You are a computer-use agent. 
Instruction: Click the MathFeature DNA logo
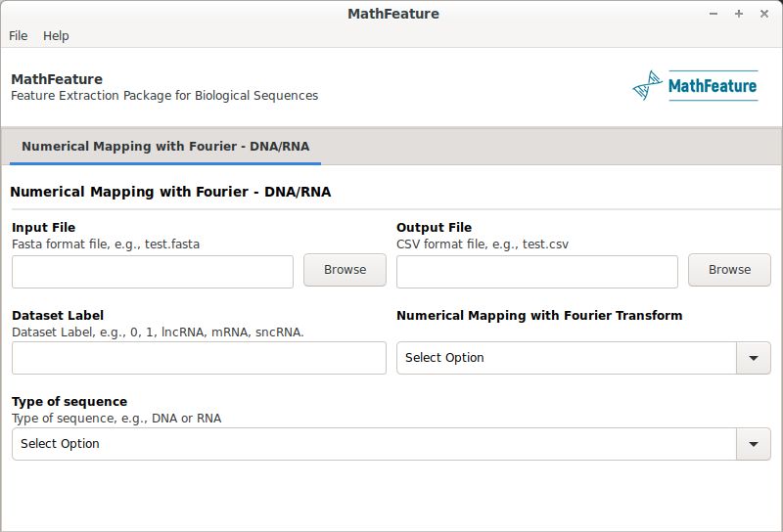695,86
